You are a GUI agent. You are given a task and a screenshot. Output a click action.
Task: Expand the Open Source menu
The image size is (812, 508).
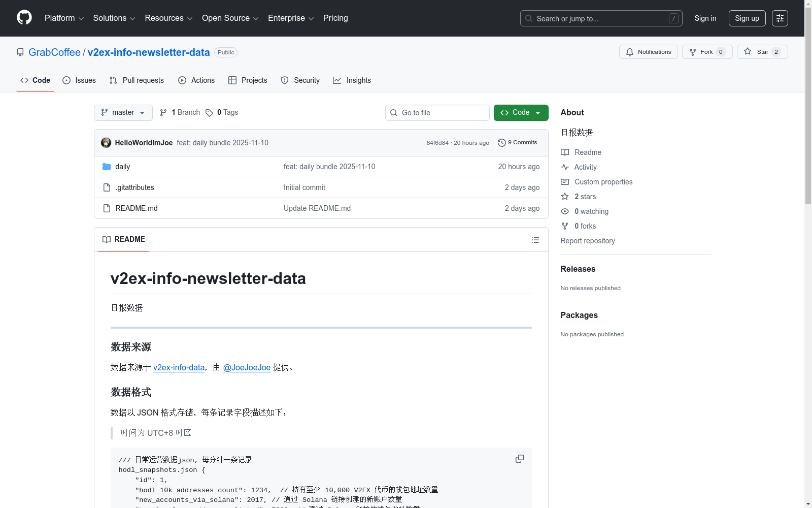point(230,18)
